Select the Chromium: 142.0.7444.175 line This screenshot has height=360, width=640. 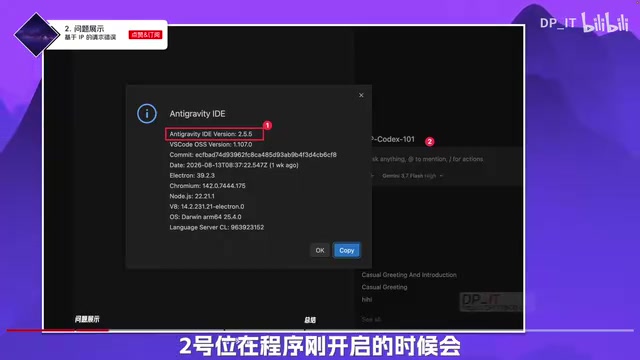207,186
